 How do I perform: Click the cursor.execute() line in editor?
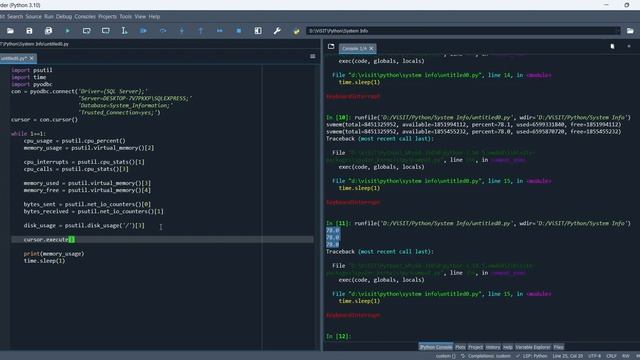(162, 240)
